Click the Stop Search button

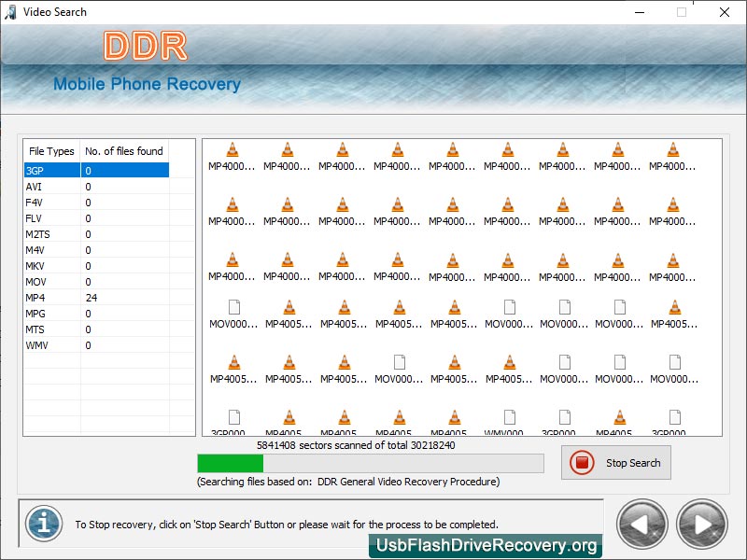click(x=615, y=462)
